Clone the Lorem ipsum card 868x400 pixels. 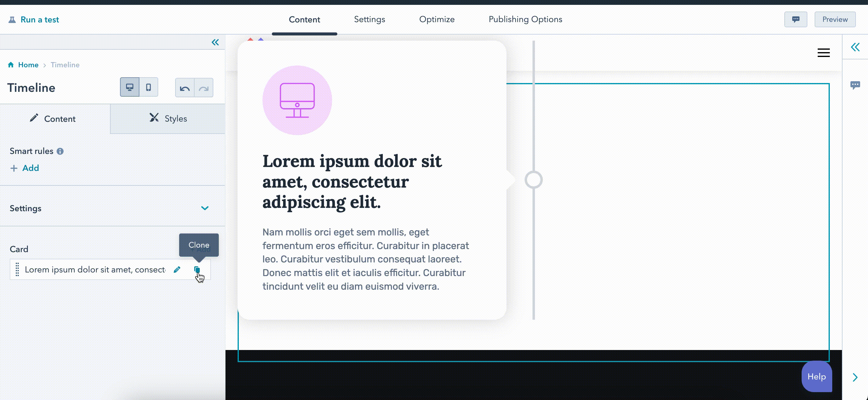point(197,270)
